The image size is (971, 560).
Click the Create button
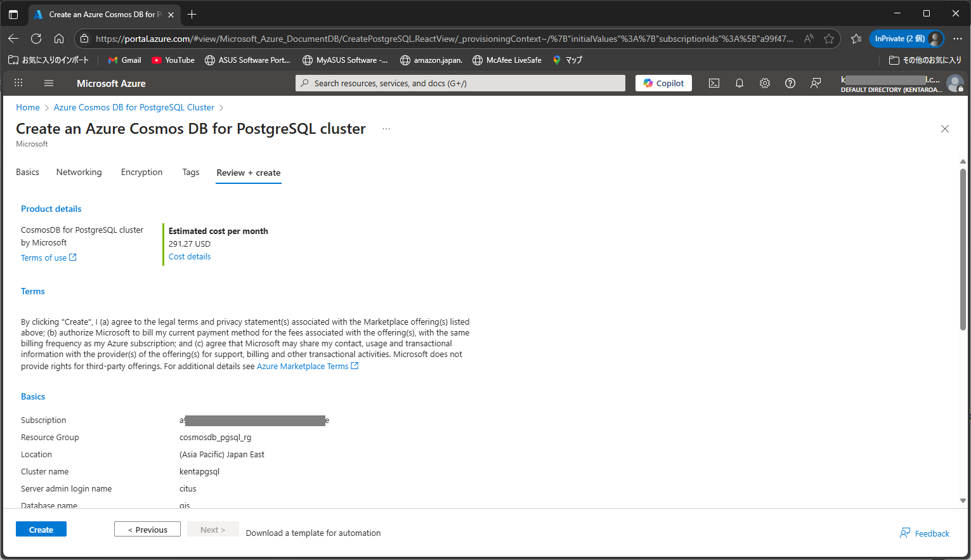click(x=41, y=529)
